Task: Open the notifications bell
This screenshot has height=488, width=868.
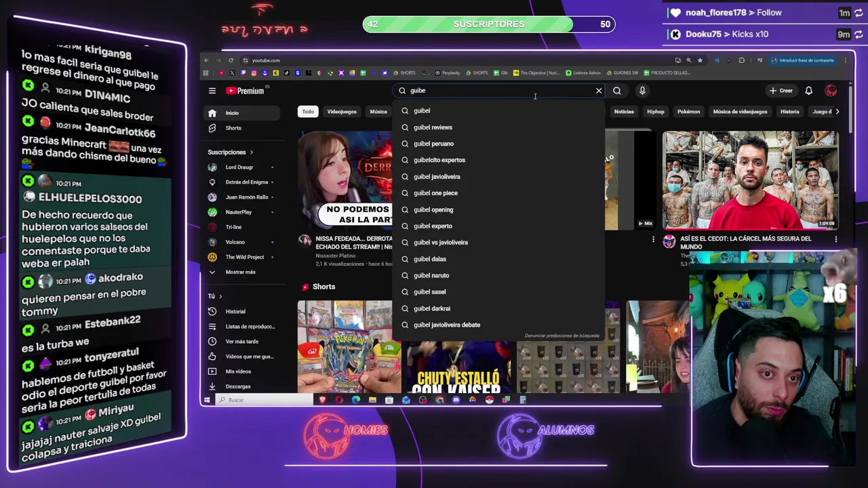Action: tap(808, 91)
